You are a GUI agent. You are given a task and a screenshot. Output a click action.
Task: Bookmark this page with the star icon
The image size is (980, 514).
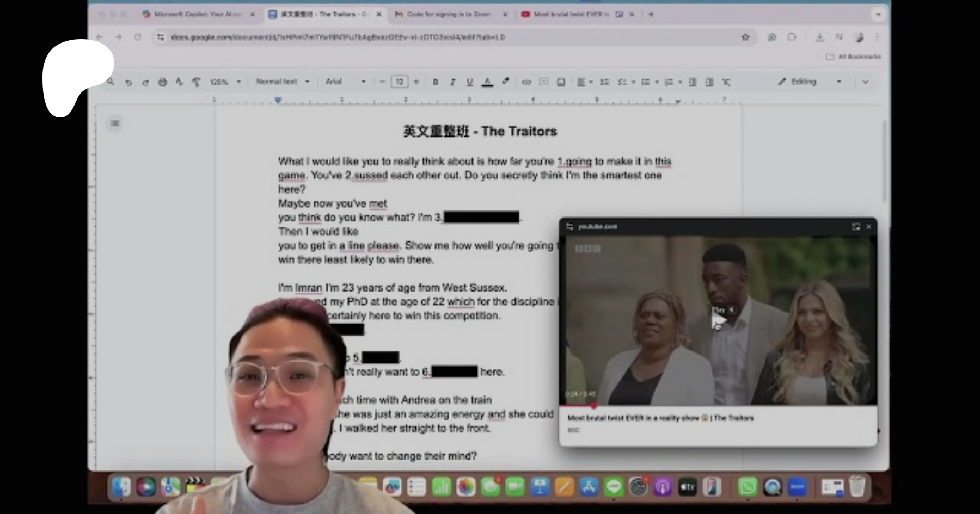(745, 37)
